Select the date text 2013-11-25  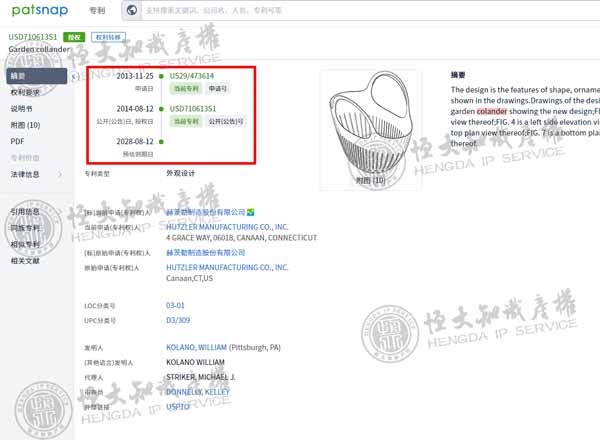(x=135, y=76)
